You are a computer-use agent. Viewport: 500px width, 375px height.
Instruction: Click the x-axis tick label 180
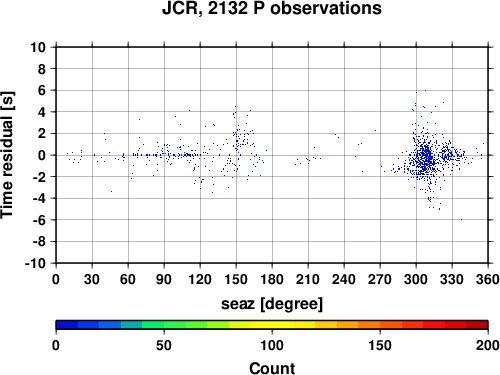pos(272,279)
